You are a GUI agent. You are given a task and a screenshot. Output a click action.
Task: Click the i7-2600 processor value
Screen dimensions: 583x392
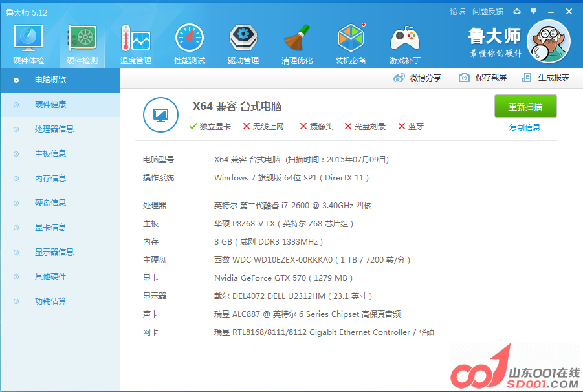(x=293, y=206)
